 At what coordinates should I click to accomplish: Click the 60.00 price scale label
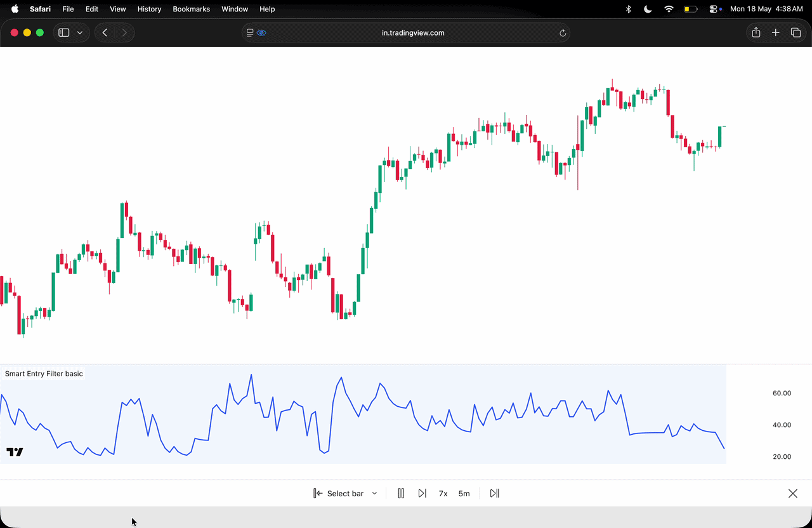click(782, 393)
